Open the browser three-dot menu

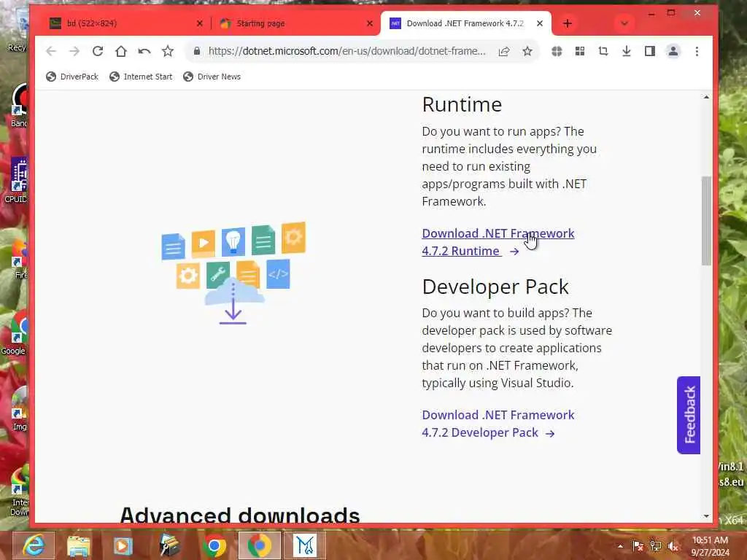pos(697,51)
